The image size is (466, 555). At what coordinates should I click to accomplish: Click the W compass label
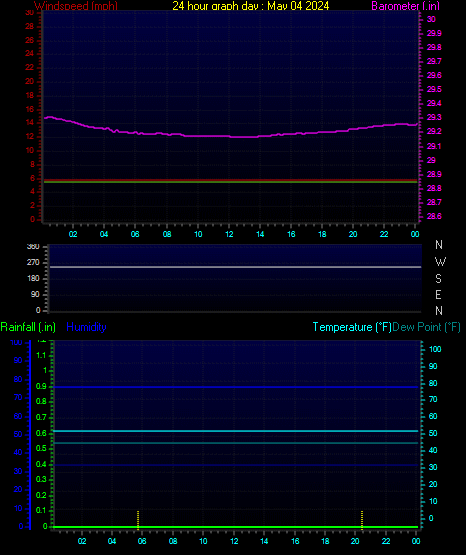pos(440,262)
